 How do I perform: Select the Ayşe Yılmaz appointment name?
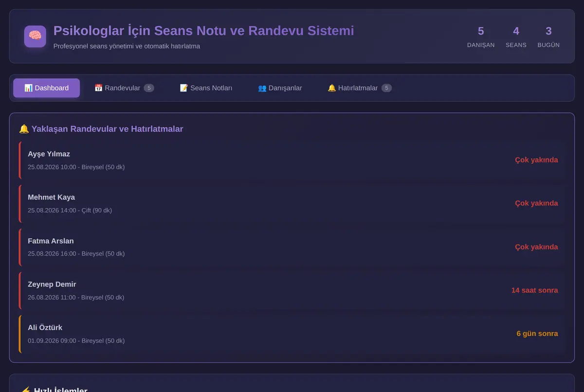49,154
